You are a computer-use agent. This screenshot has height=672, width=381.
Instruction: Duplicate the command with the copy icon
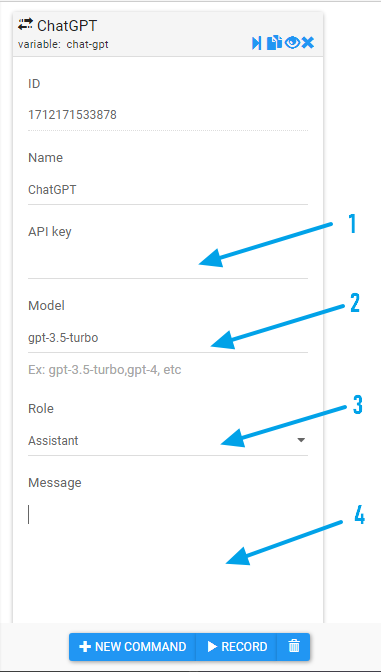(274, 43)
